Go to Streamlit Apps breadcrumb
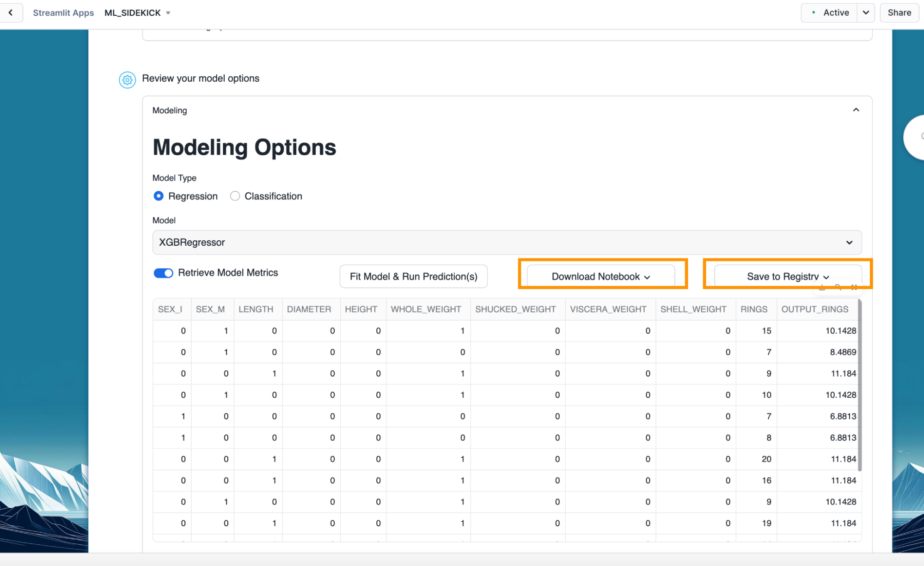 (63, 13)
